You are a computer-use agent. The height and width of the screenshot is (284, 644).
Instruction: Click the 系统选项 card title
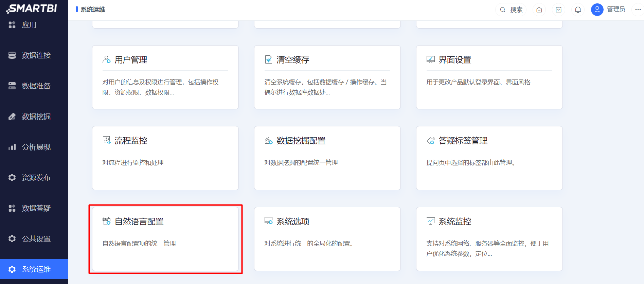[x=293, y=221]
